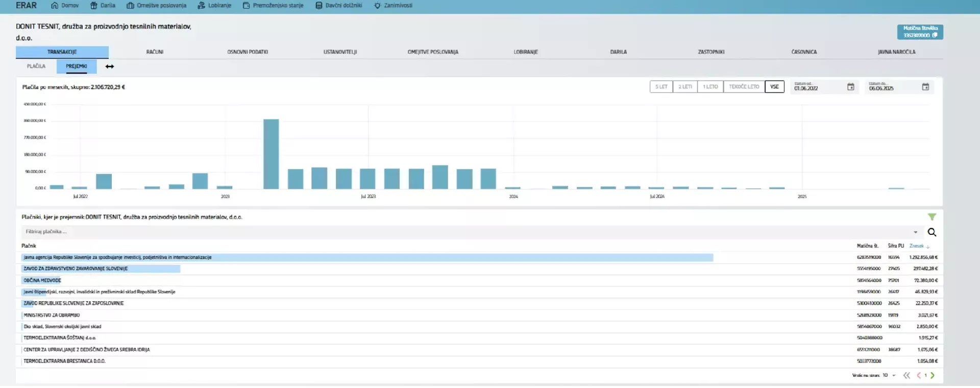Screen dimensions: 980x388
Task: Open the 'Datum od' calendar picker
Action: point(850,87)
